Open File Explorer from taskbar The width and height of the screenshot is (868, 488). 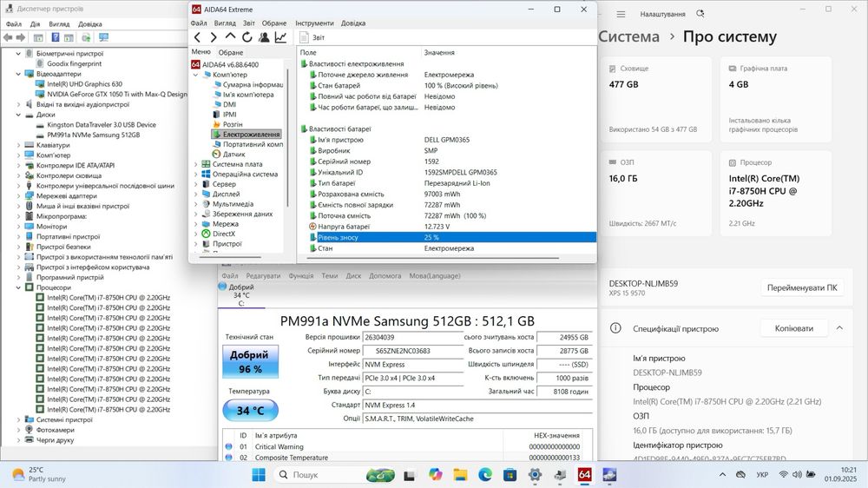(x=460, y=475)
